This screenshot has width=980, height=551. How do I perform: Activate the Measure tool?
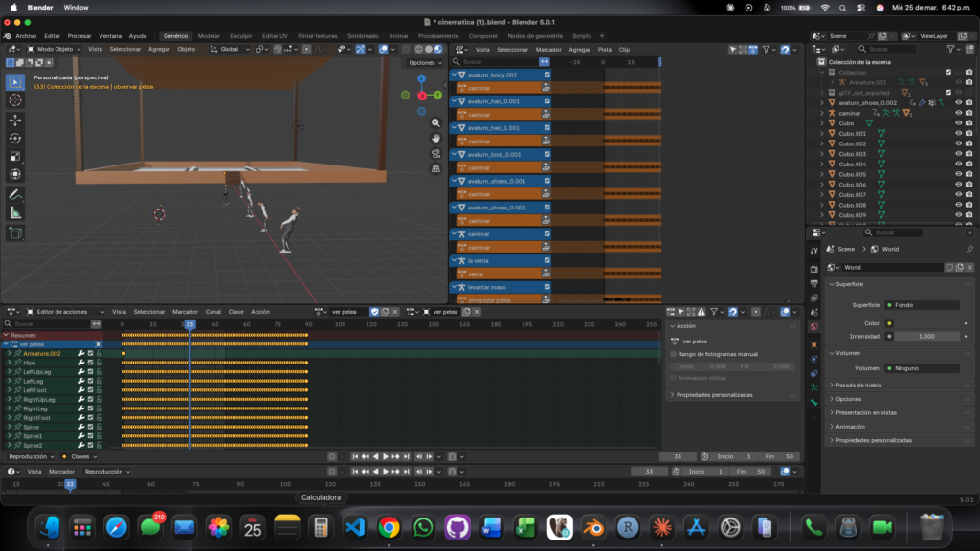pos(15,212)
